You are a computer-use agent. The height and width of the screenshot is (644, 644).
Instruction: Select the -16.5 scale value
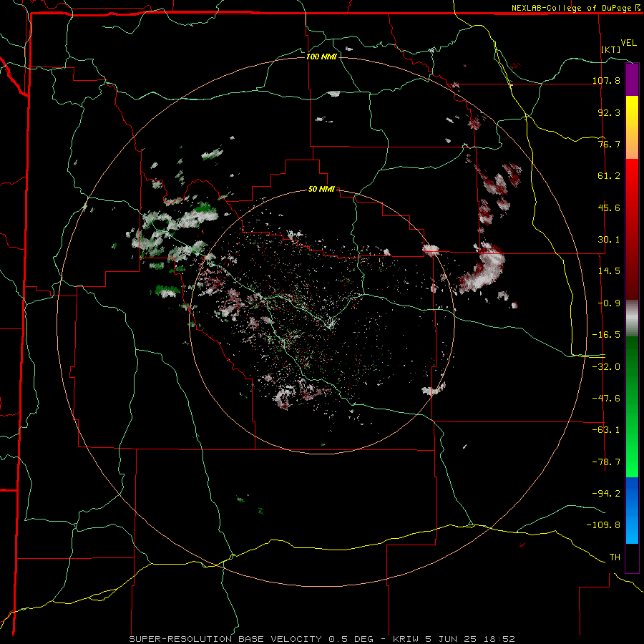click(606, 335)
